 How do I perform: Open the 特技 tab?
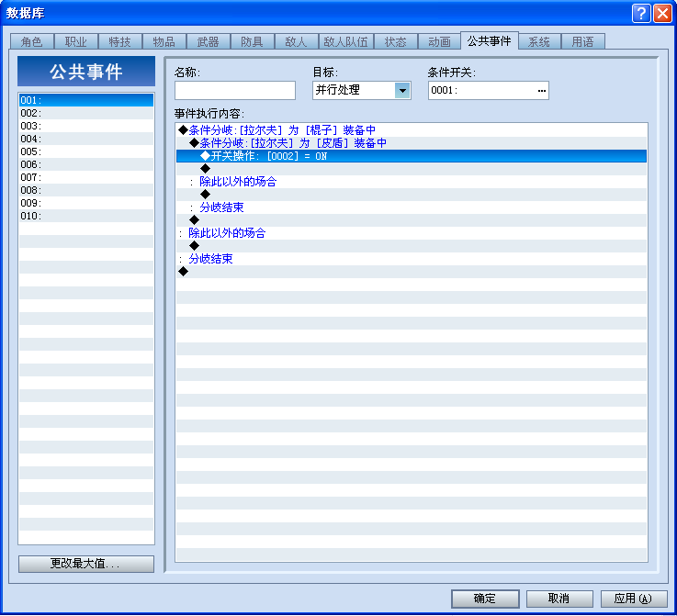coord(120,42)
